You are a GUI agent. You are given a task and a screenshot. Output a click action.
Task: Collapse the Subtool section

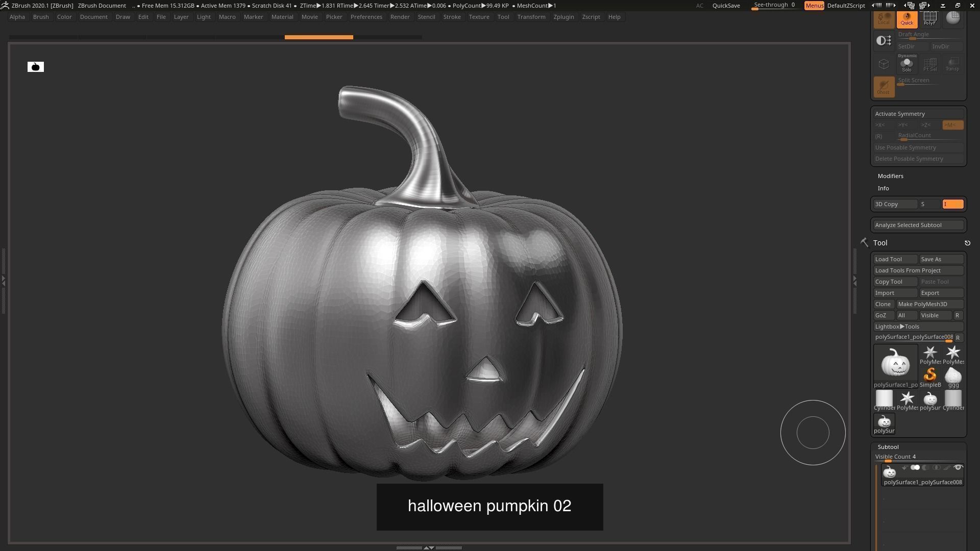(x=888, y=447)
